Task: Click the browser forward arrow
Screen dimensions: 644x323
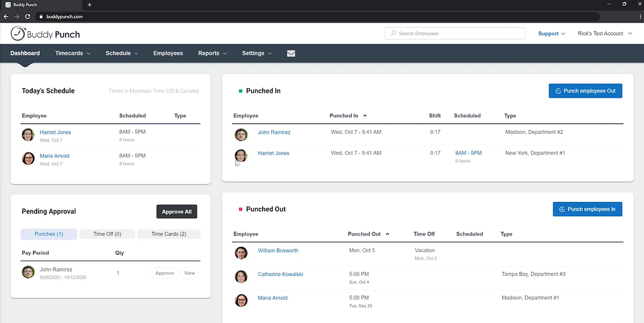Action: pos(17,17)
